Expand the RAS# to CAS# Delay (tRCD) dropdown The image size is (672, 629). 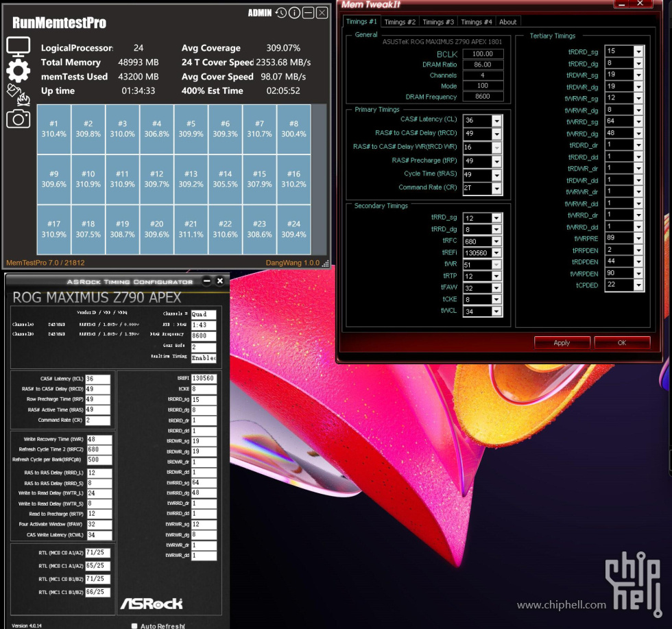(496, 134)
